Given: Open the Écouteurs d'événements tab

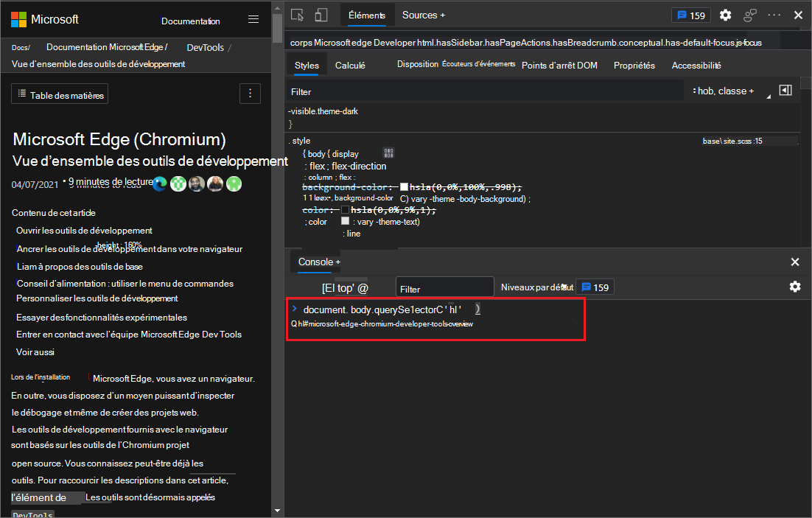Looking at the screenshot, I should 478,64.
